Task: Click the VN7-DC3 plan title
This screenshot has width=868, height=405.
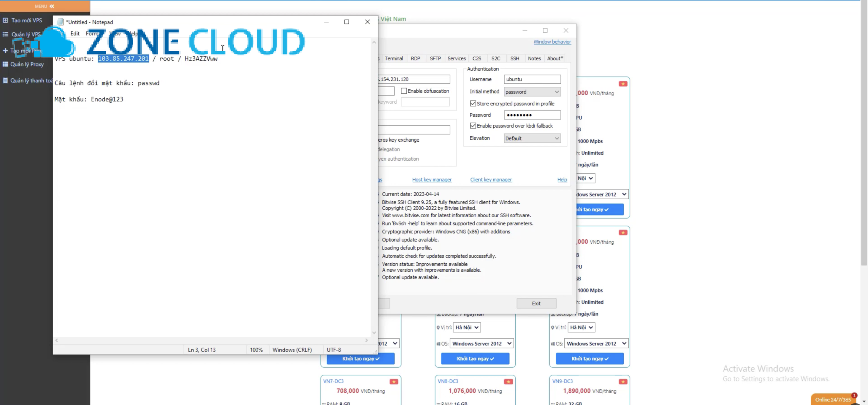Action: (x=333, y=381)
